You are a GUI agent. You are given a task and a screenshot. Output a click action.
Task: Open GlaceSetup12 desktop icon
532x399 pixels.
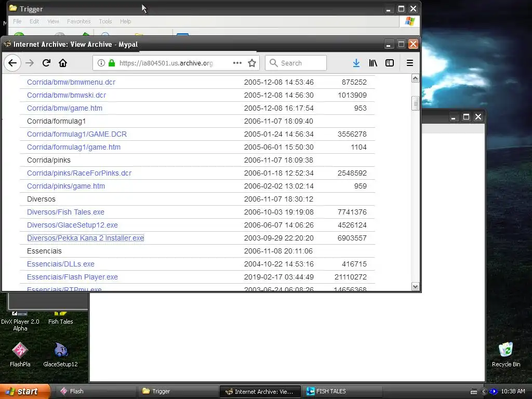point(60,354)
